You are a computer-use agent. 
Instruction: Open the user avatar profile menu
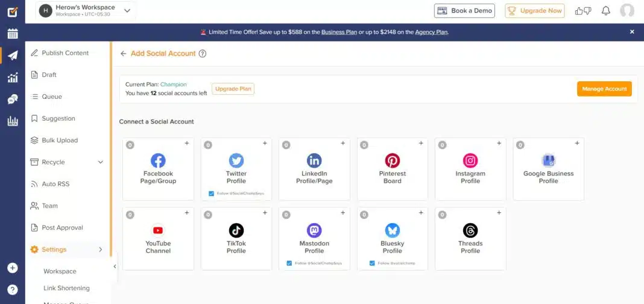click(x=627, y=11)
